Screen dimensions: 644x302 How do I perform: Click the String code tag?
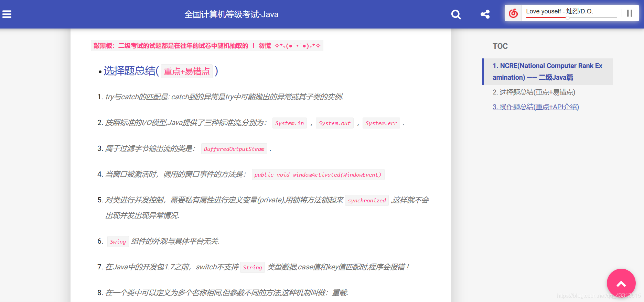[253, 267]
